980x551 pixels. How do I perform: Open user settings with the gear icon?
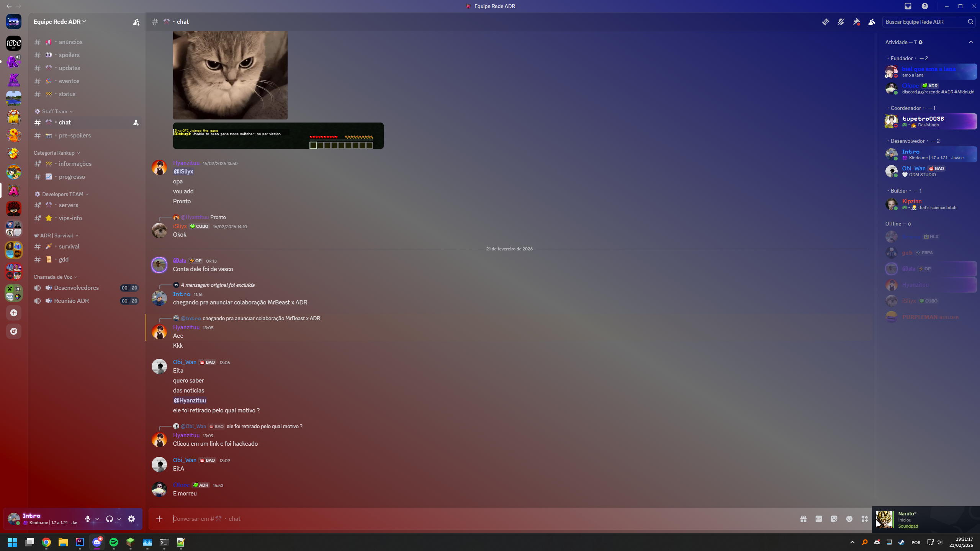[131, 518]
